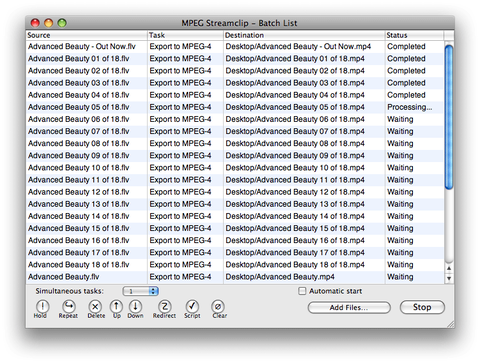Click Completed status of 04 of 18
The image size is (480, 363).
pos(406,95)
